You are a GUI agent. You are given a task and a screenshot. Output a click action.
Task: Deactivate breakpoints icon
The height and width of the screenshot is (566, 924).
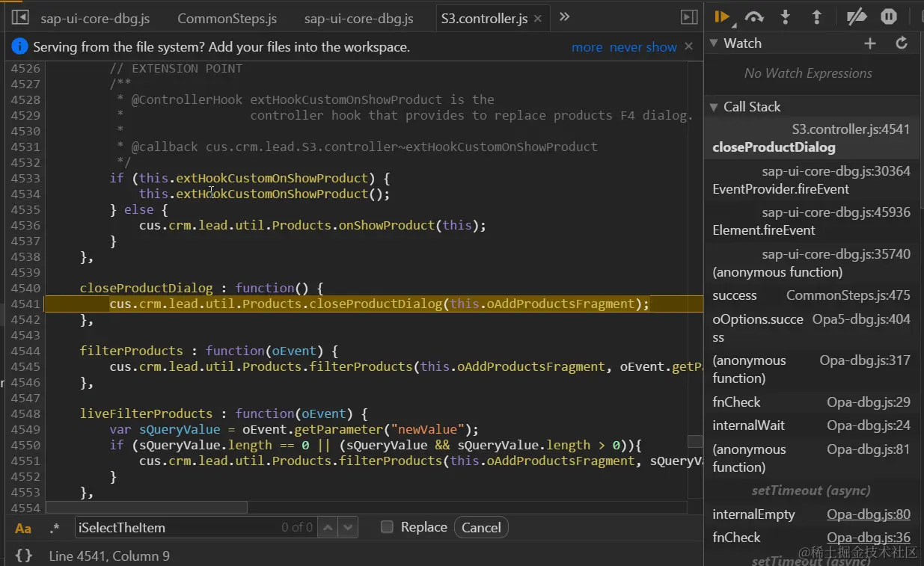point(856,16)
